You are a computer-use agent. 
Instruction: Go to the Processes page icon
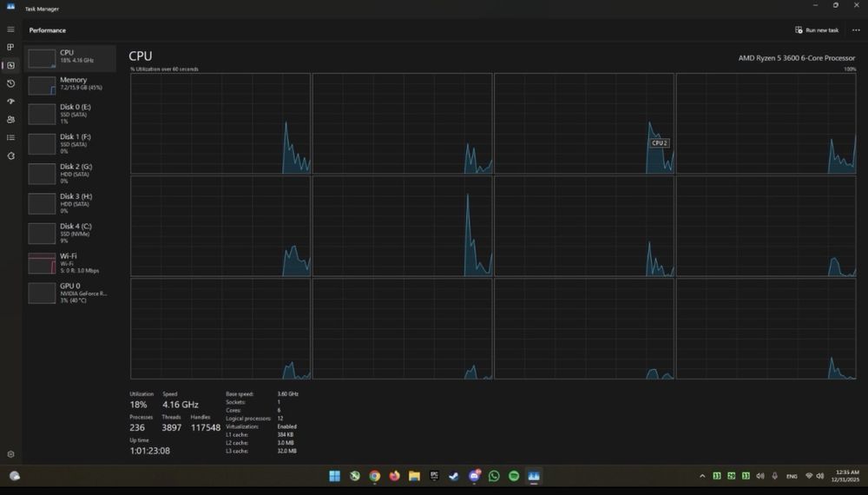pyautogui.click(x=10, y=47)
